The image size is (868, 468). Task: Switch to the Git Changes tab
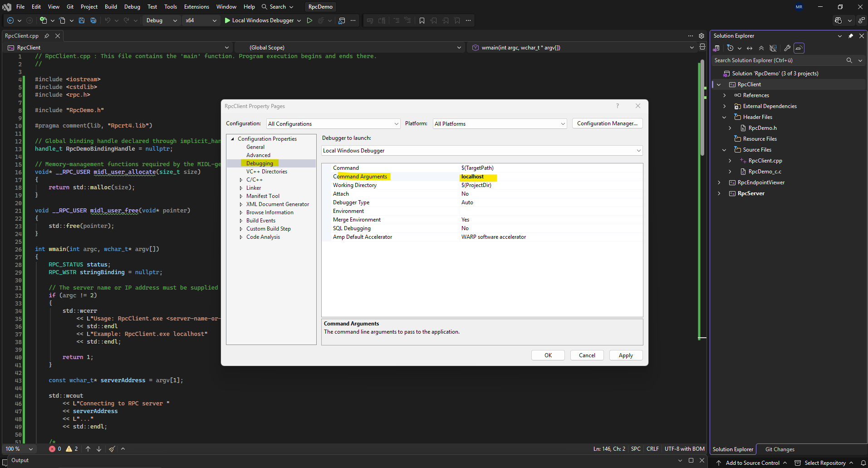(780, 449)
